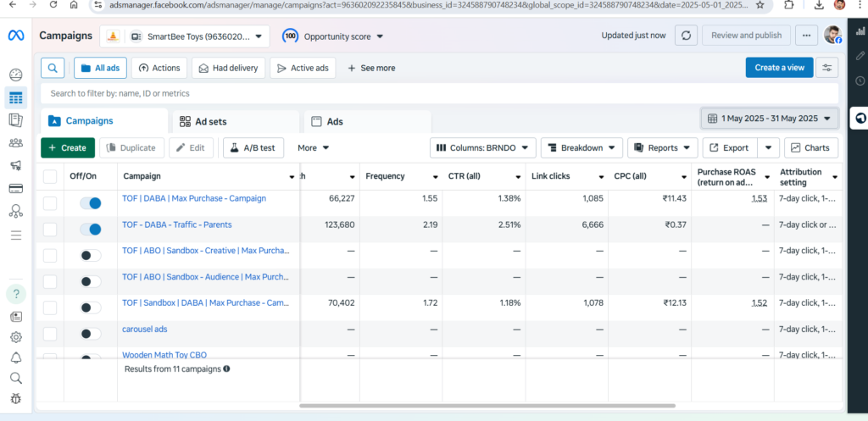Screen dimensions: 868x421
Task: Click the refresh icon next to Updated just now
Action: click(686, 36)
